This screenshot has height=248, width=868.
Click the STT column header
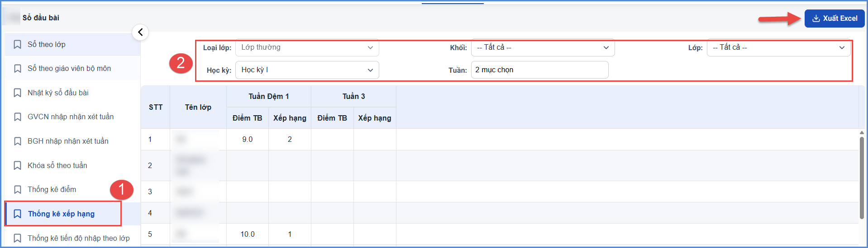tap(156, 107)
